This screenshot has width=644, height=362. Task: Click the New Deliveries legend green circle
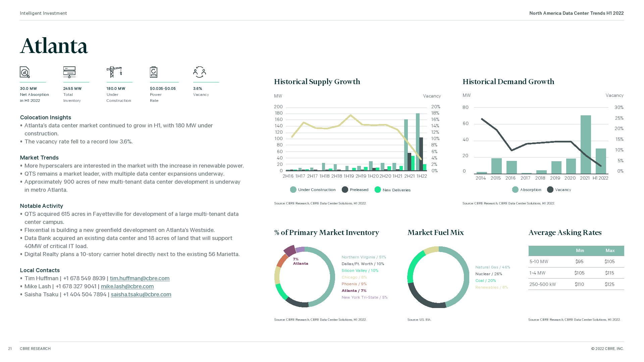coord(378,190)
